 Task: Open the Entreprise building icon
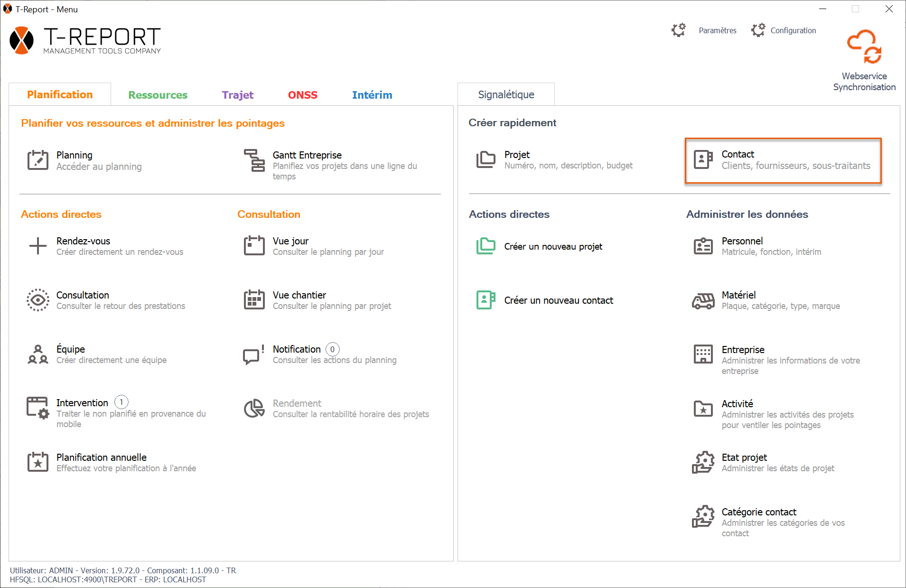tap(703, 354)
